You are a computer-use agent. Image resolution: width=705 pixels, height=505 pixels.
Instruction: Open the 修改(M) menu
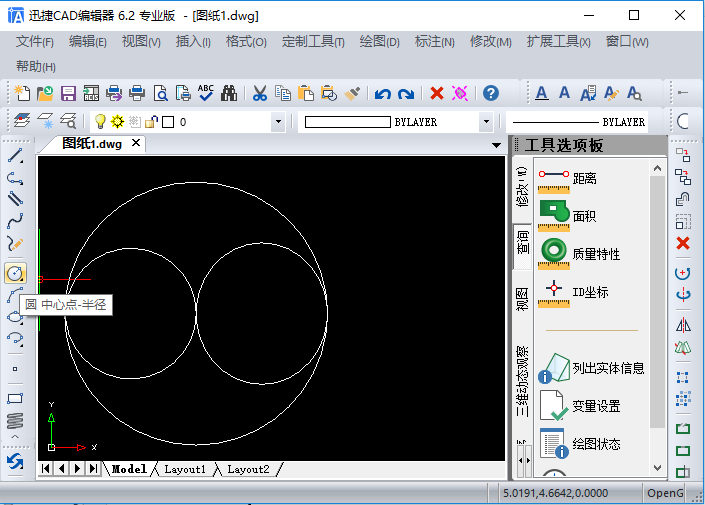491,42
